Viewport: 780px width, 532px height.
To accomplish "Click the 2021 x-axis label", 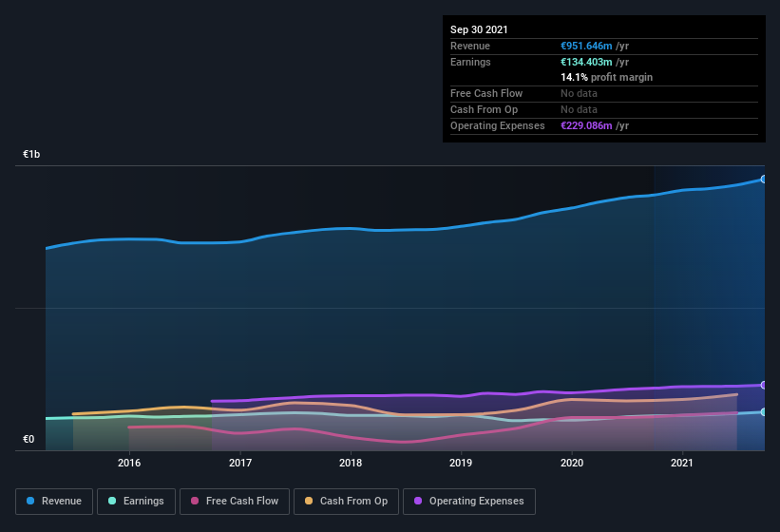I will tap(682, 463).
